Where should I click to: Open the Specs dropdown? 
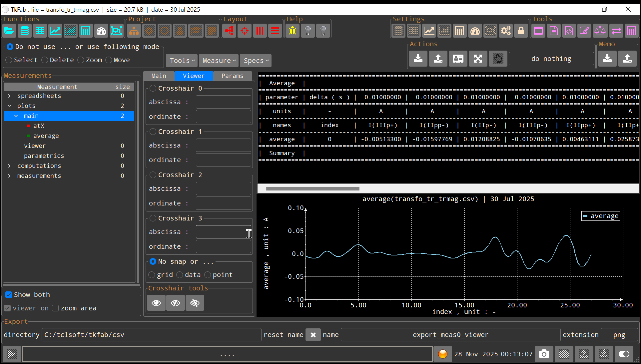(255, 60)
